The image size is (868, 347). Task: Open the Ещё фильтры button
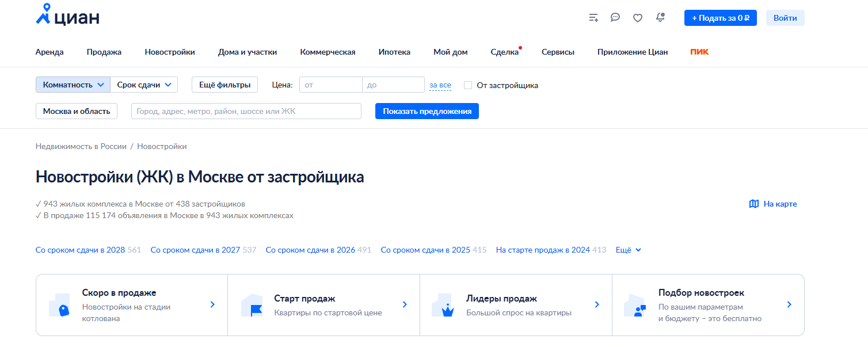click(x=224, y=85)
